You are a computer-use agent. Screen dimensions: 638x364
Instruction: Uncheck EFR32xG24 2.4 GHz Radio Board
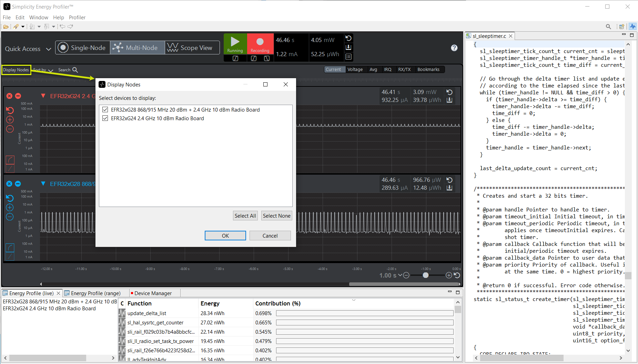[x=105, y=118]
